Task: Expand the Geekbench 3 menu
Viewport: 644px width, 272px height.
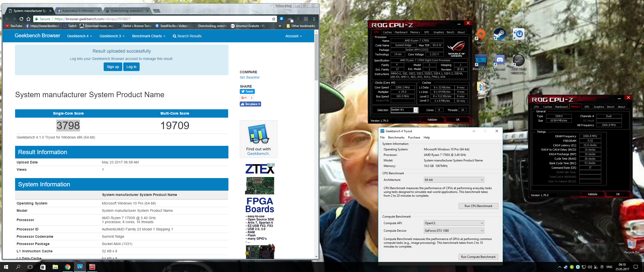Action: coord(112,36)
